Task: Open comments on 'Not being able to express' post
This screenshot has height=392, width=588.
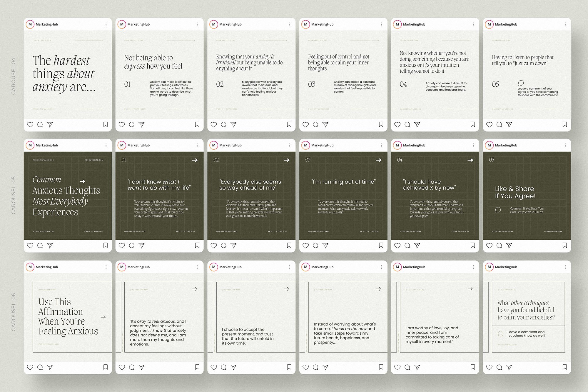Action: [132, 125]
